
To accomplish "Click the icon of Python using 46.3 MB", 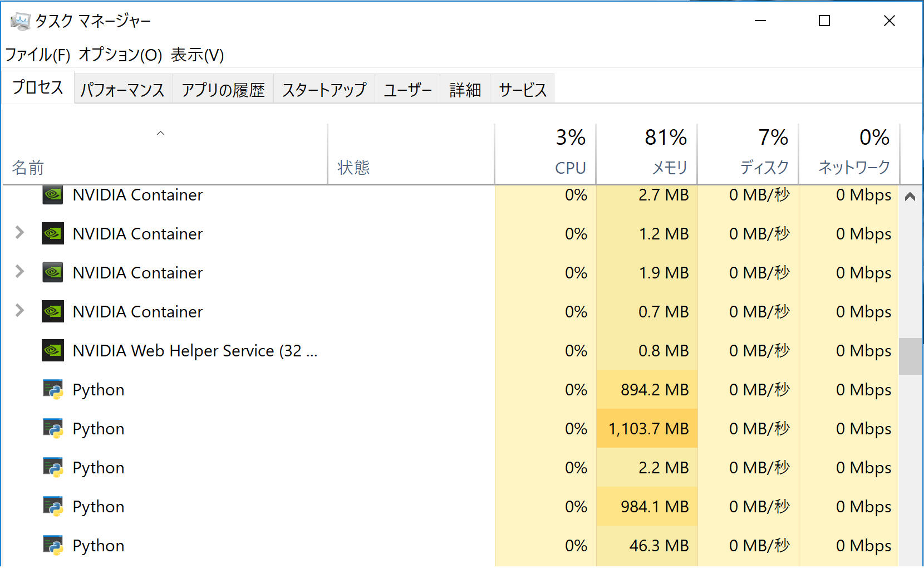I will (52, 545).
